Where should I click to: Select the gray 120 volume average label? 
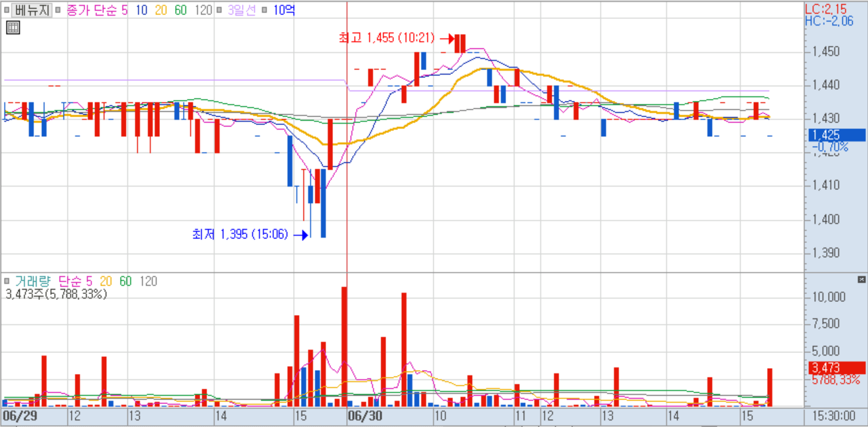[x=148, y=281]
